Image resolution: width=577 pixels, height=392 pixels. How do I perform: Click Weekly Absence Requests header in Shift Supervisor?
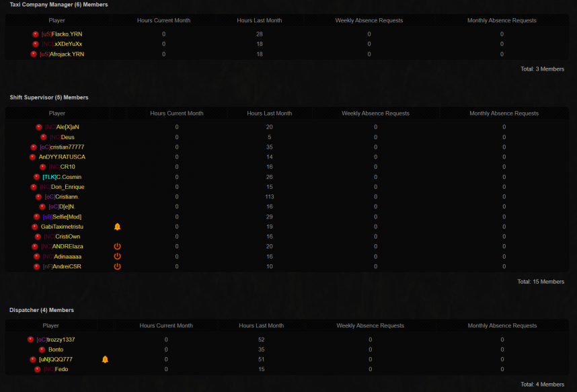click(375, 113)
